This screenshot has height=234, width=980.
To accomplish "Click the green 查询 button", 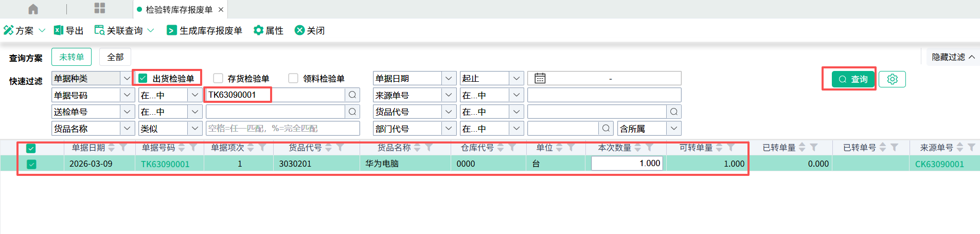I will (853, 79).
